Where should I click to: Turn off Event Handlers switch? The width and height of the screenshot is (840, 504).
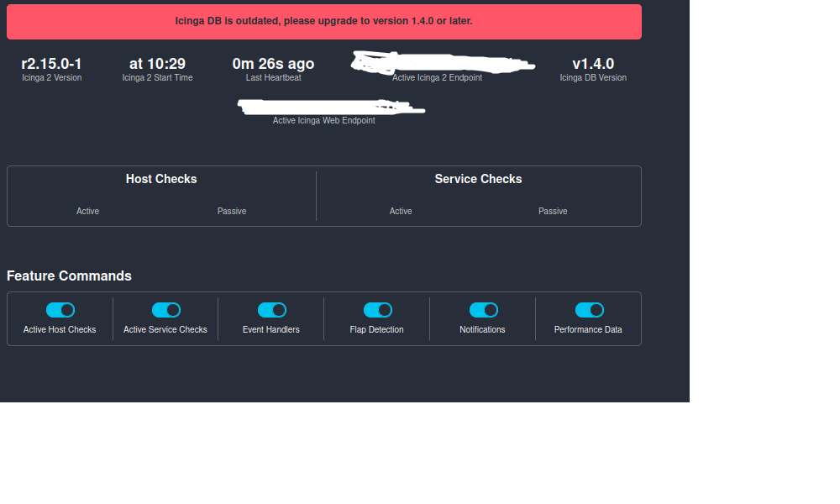point(272,310)
